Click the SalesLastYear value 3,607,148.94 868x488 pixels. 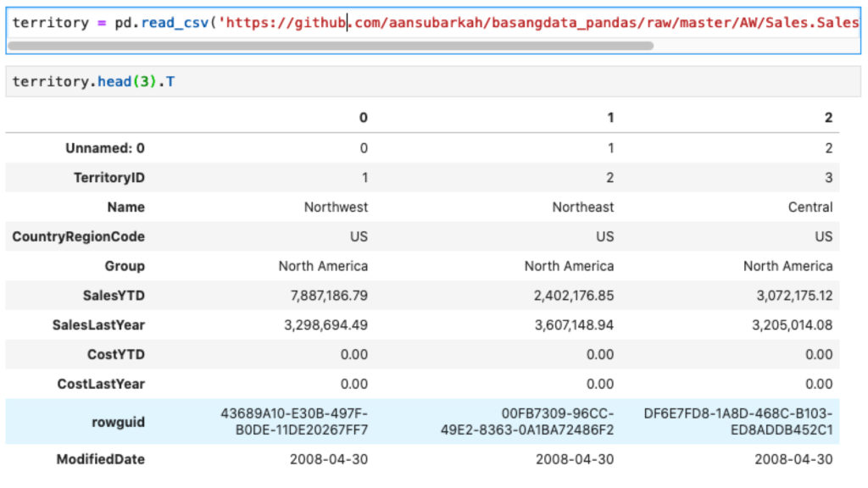(574, 324)
